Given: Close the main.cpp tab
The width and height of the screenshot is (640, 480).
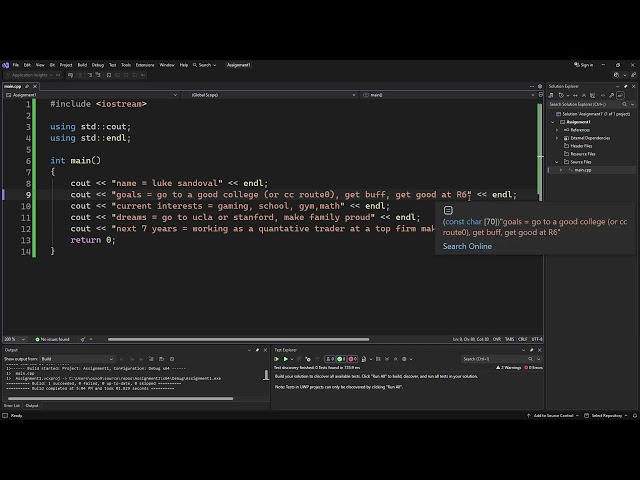Looking at the screenshot, I should pyautogui.click(x=35, y=87).
